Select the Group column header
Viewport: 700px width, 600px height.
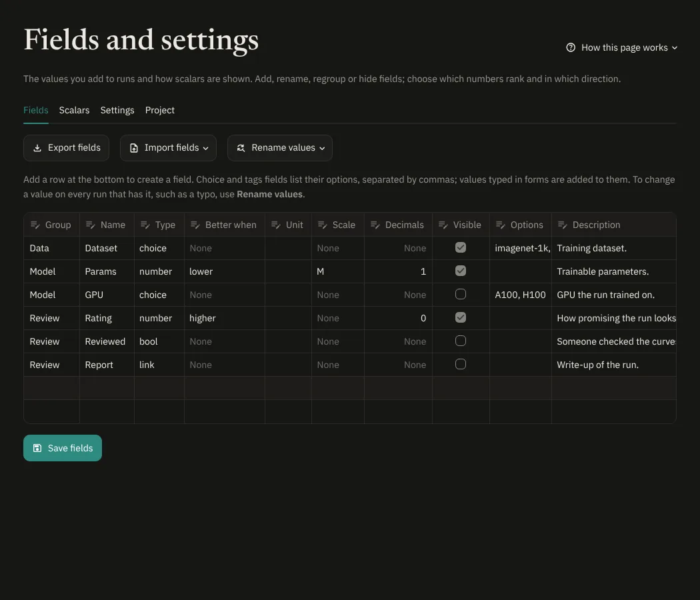51,225
